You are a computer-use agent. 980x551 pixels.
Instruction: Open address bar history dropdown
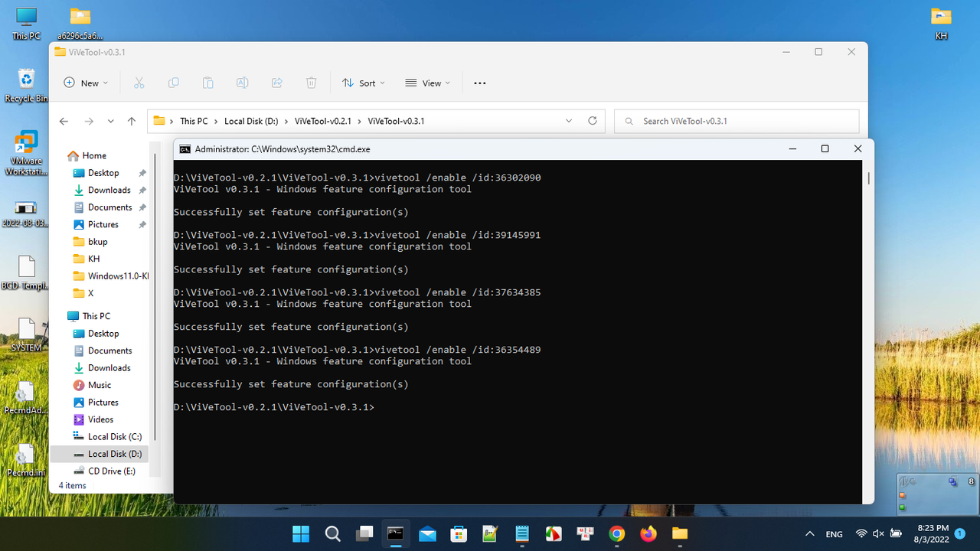click(x=569, y=121)
